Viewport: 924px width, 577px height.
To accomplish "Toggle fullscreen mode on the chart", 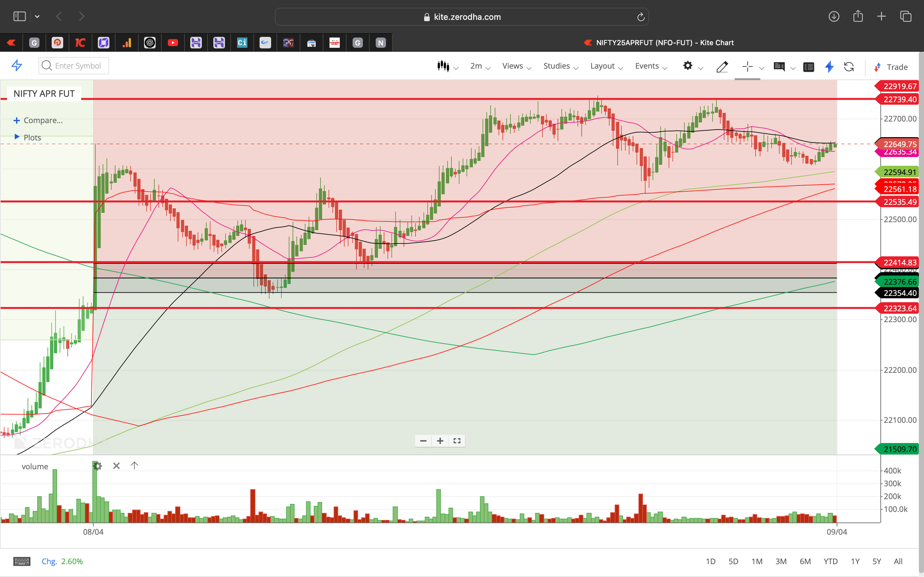I will click(457, 441).
